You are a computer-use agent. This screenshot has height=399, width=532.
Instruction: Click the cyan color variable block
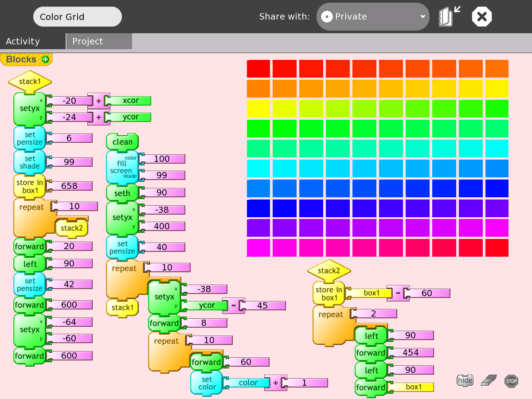247,383
